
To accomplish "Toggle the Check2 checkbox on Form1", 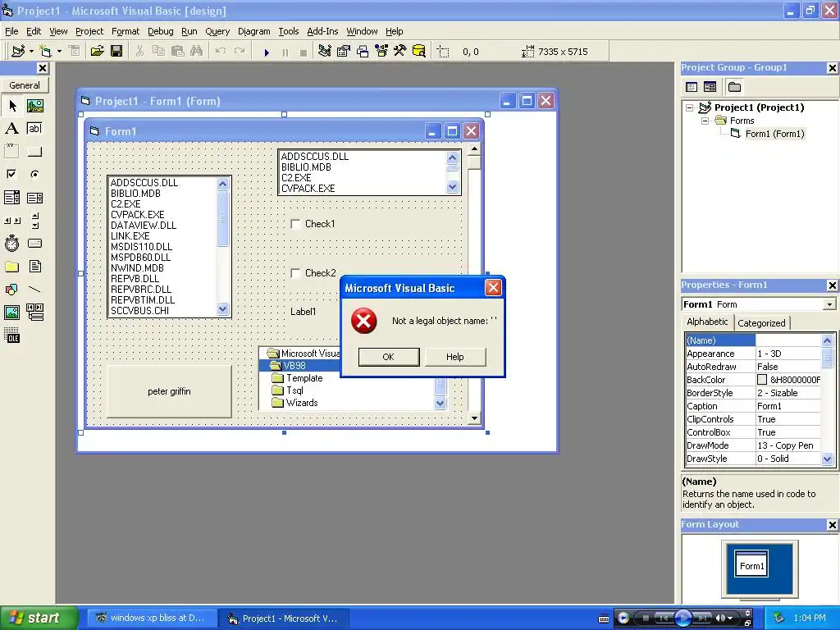I will point(295,273).
